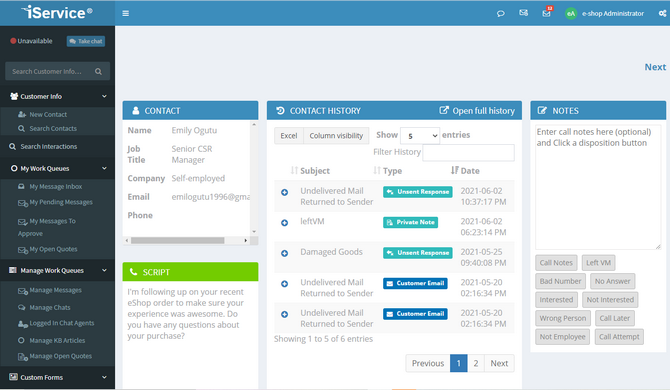
Task: Focus the call notes text area
Action: click(598, 187)
